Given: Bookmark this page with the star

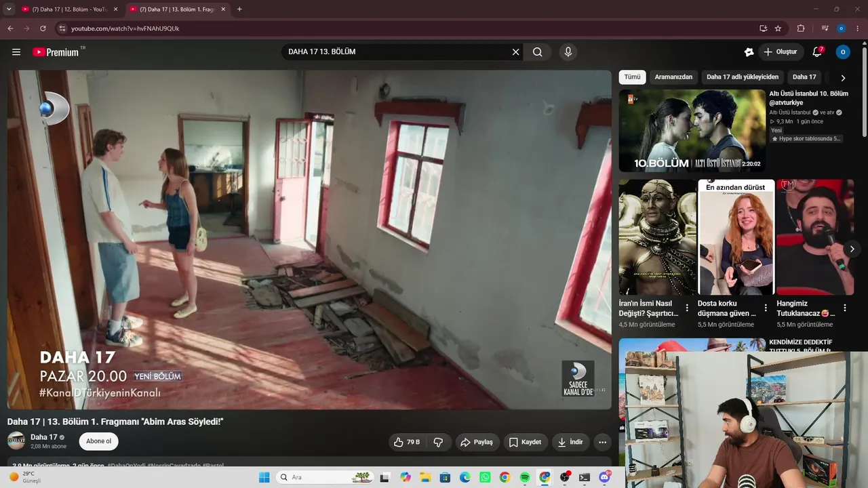Looking at the screenshot, I should coord(778,28).
